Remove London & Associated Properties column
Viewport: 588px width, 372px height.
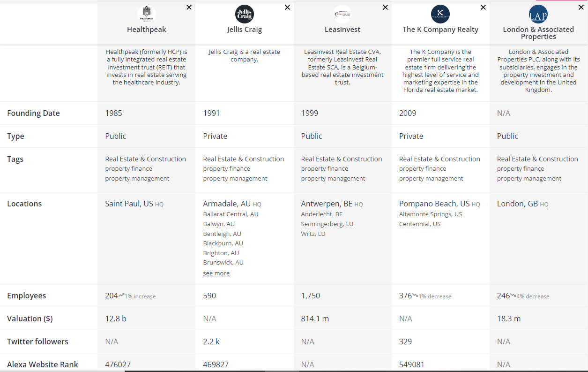pos(581,8)
